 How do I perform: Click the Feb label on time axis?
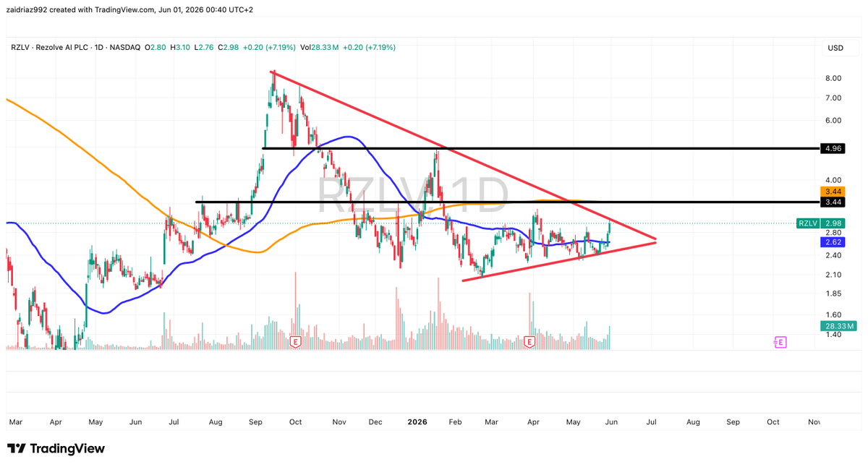455,421
